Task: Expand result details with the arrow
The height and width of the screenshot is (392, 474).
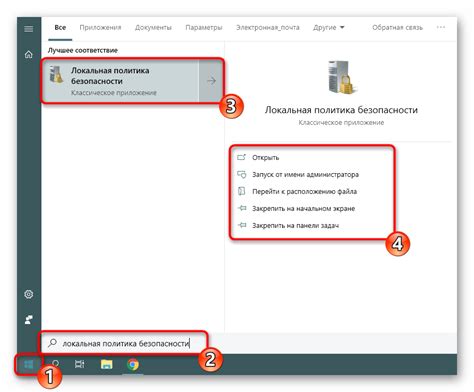Action: (211, 81)
